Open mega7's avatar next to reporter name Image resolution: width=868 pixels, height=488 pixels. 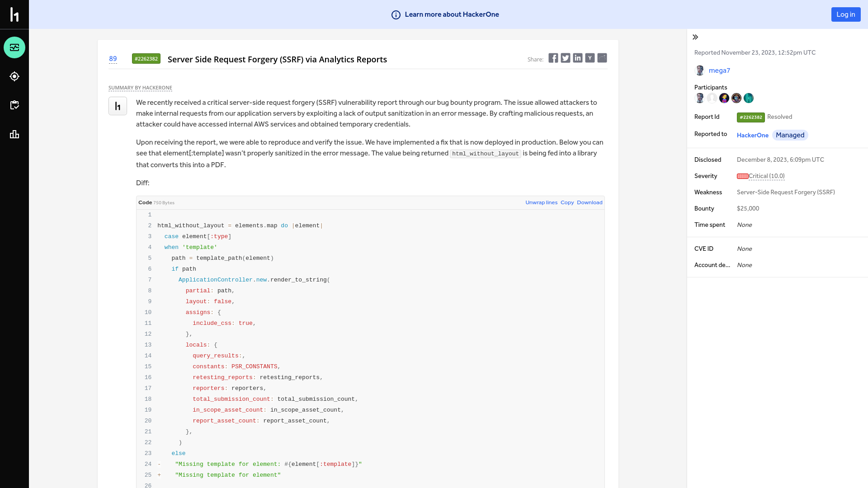[x=700, y=70]
